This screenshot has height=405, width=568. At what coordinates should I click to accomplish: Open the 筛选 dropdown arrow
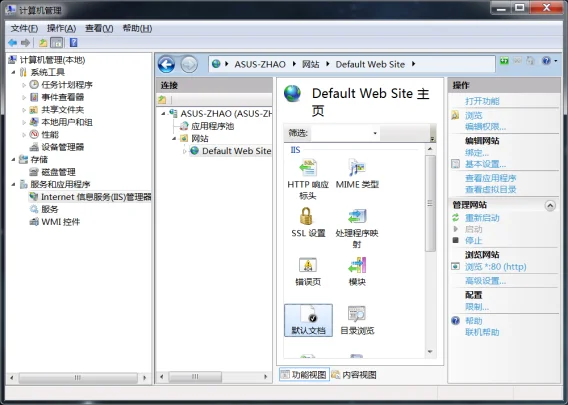(x=375, y=133)
